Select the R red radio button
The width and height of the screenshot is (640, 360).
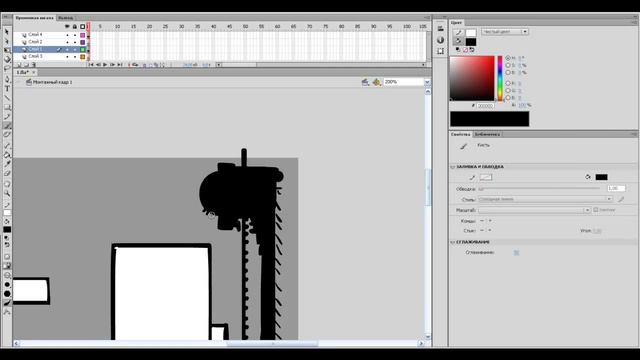click(508, 83)
